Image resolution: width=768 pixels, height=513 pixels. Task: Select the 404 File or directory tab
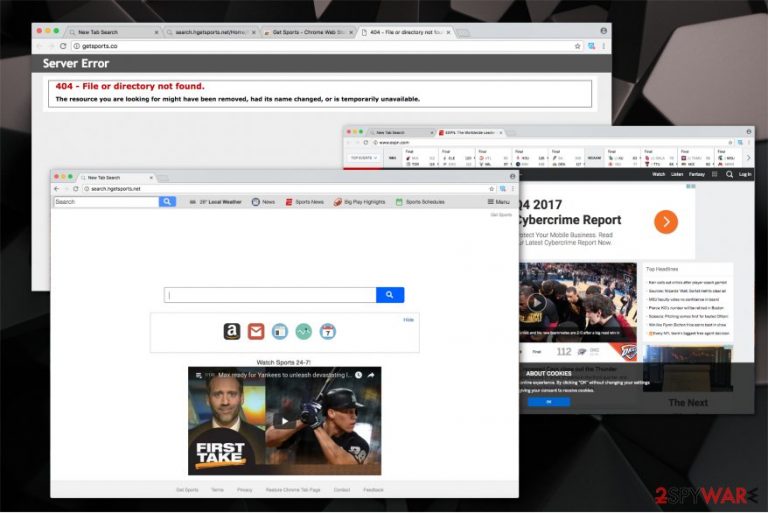click(406, 32)
